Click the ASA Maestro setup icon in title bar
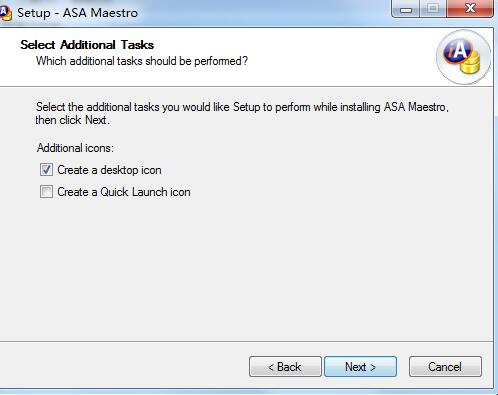The image size is (498, 395). coord(5,14)
